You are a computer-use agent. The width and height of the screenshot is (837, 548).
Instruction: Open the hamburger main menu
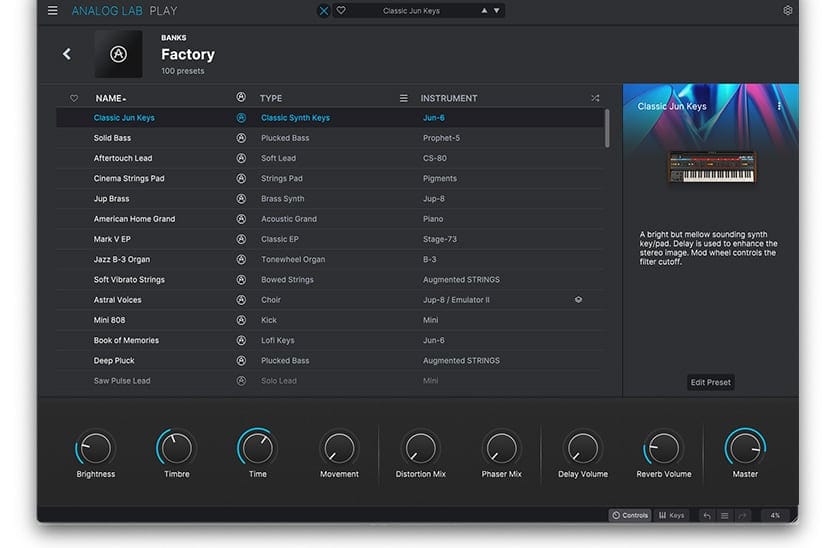[52, 11]
